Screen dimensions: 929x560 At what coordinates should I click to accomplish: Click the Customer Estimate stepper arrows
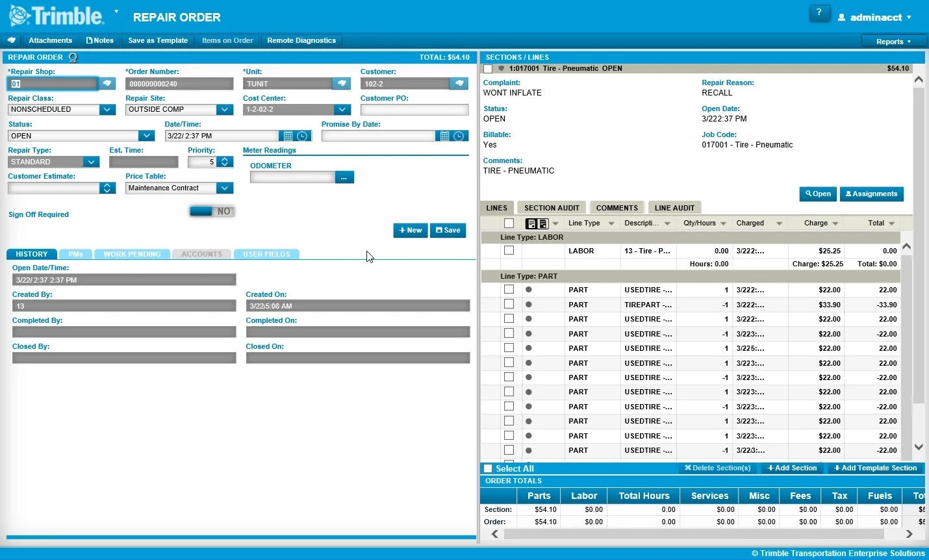(107, 188)
